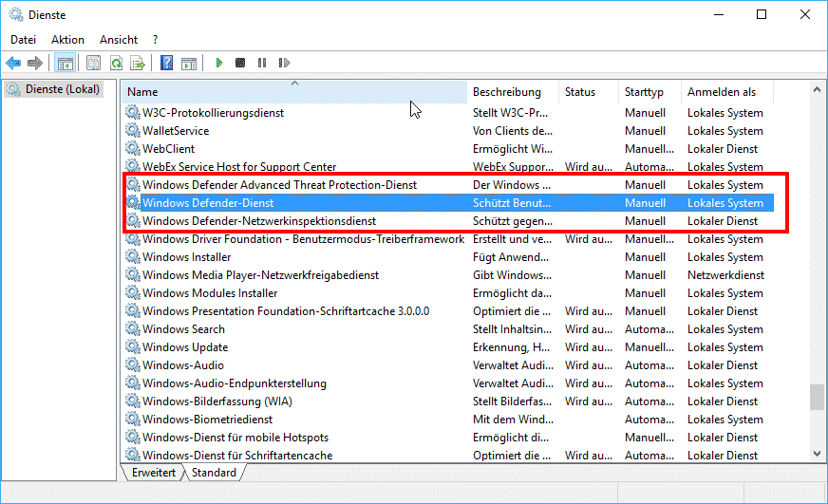This screenshot has height=504, width=828.
Task: Switch to the Standard tab
Action: [214, 473]
